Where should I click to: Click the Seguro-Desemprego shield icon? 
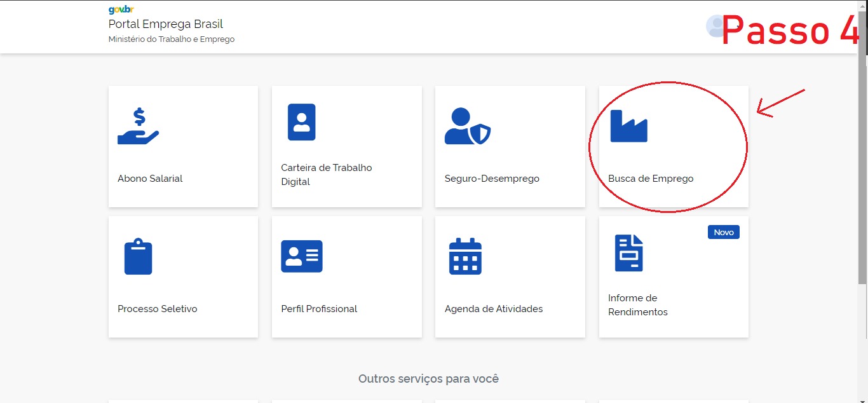click(x=468, y=125)
